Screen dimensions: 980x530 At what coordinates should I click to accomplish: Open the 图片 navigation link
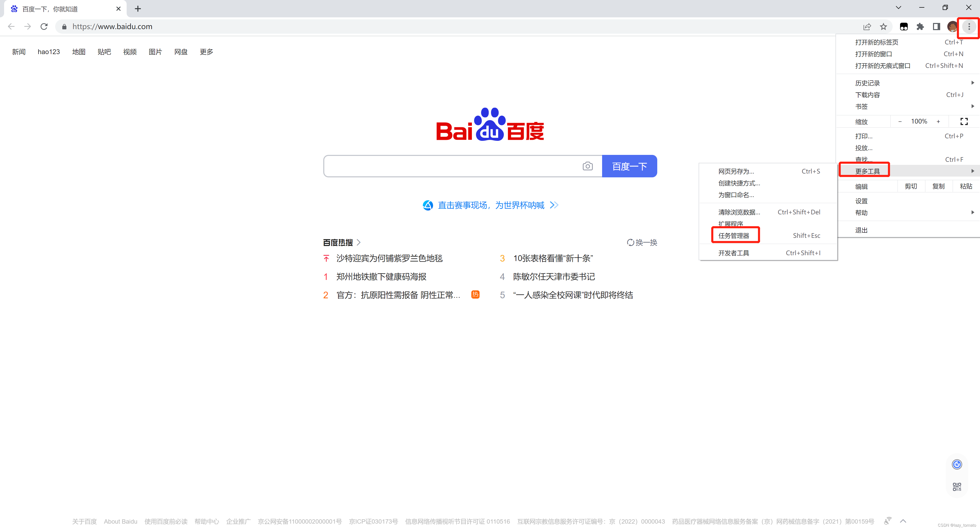click(155, 52)
